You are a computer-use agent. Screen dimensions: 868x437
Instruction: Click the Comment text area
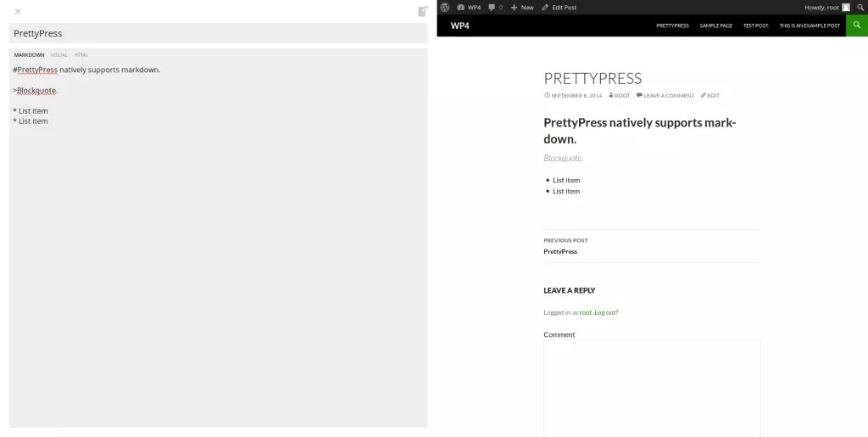pos(652,389)
